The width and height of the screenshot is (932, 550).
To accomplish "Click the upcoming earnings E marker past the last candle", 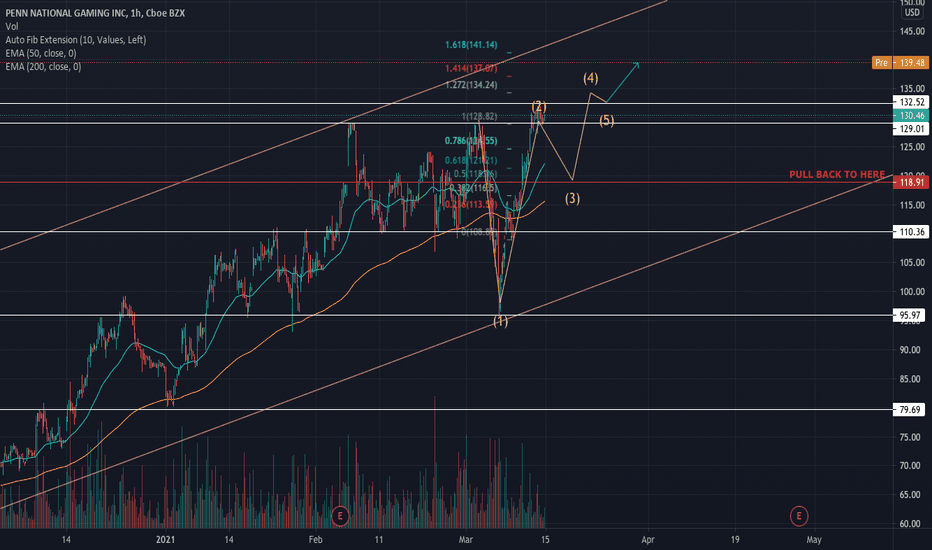I will (x=799, y=516).
